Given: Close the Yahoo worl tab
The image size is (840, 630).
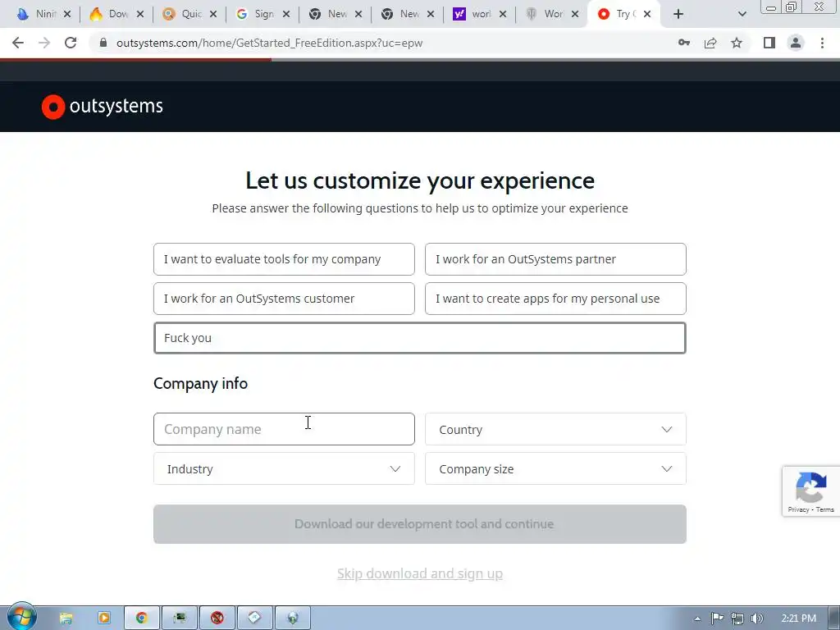Looking at the screenshot, I should pyautogui.click(x=503, y=15).
